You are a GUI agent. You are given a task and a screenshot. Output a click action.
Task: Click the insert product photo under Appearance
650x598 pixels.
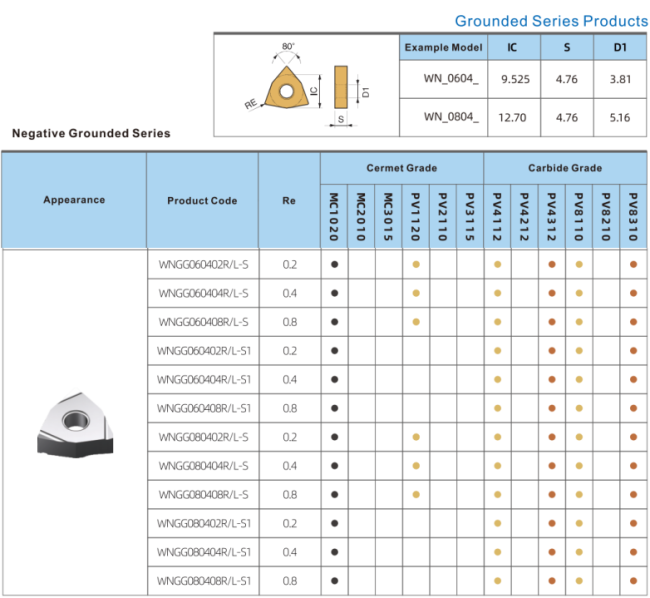point(74,423)
